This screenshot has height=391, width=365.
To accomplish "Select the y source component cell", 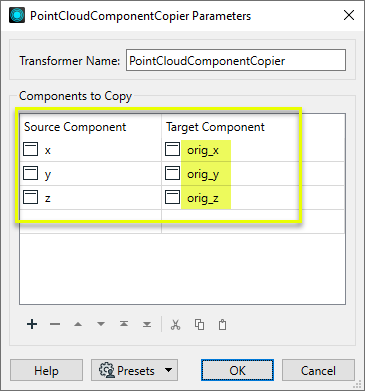I will (91, 174).
